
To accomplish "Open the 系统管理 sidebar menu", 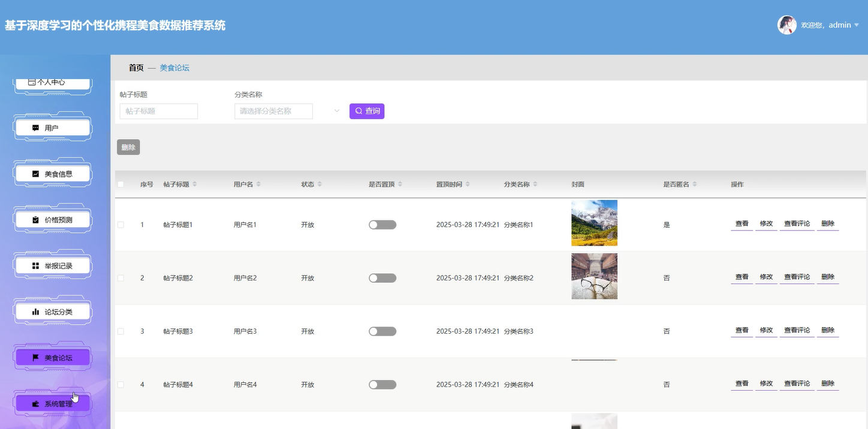I will point(52,404).
